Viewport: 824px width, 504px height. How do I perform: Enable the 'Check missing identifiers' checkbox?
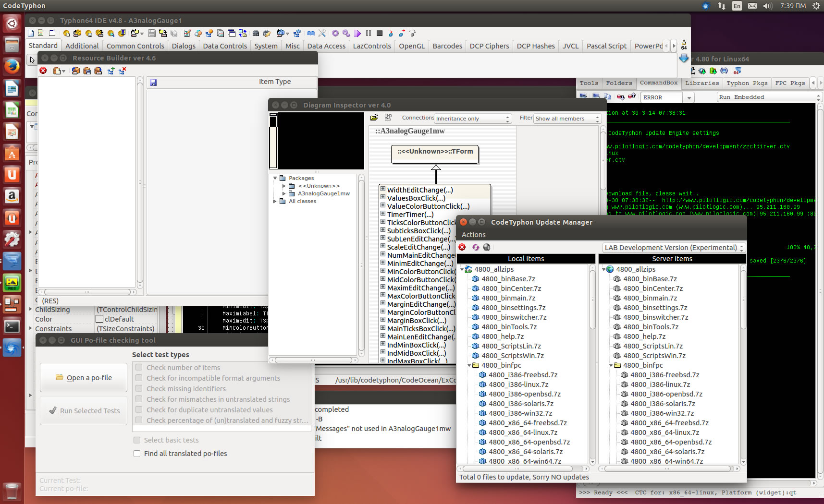(x=139, y=388)
